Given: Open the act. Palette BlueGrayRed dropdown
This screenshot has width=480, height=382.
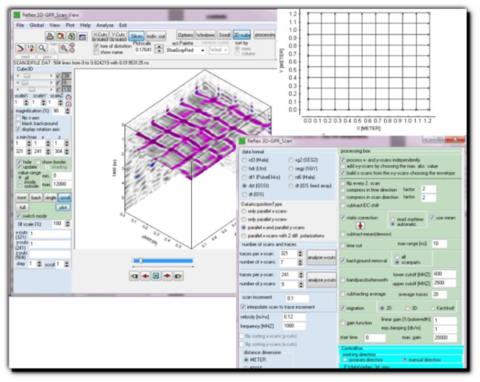Looking at the screenshot, I should tap(186, 50).
